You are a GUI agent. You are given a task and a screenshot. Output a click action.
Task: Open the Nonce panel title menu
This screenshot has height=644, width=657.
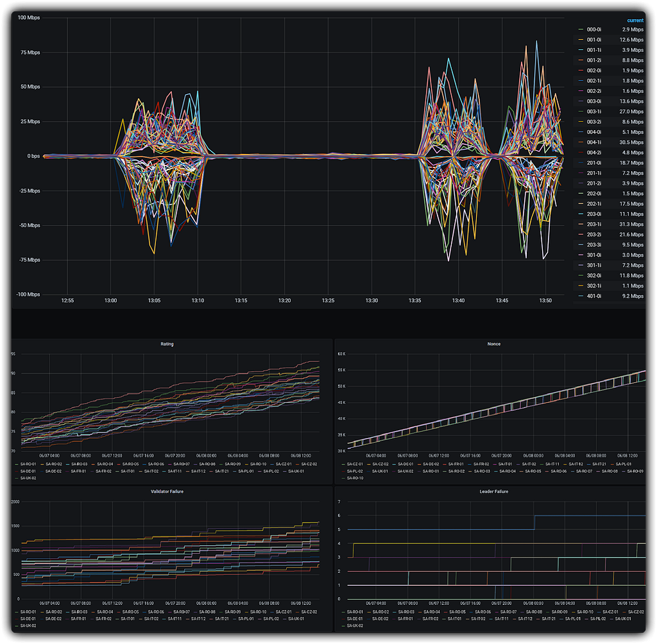pyautogui.click(x=493, y=344)
